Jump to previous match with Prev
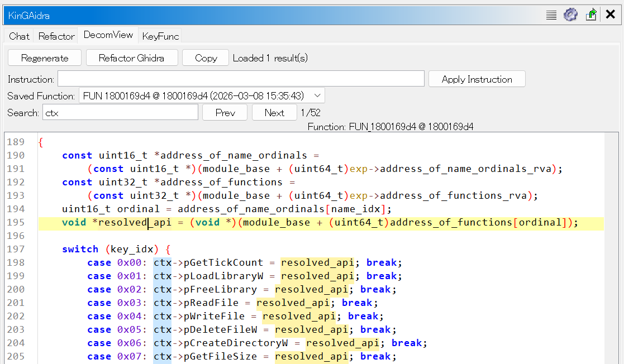The image size is (624, 364). [x=225, y=113]
